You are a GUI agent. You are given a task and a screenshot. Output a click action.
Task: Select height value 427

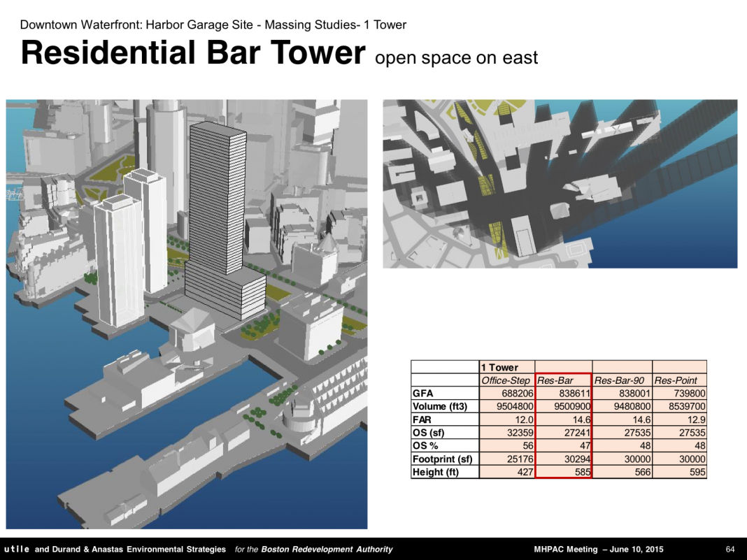(x=525, y=472)
